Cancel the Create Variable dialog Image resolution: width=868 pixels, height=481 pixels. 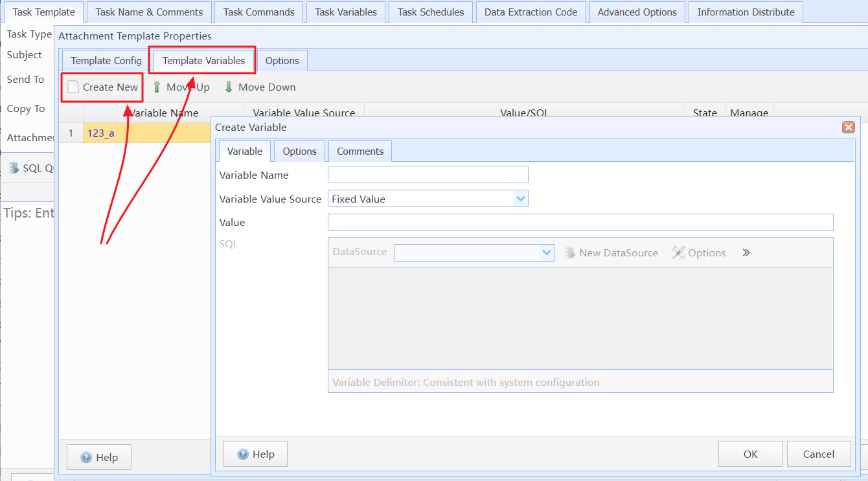point(818,454)
